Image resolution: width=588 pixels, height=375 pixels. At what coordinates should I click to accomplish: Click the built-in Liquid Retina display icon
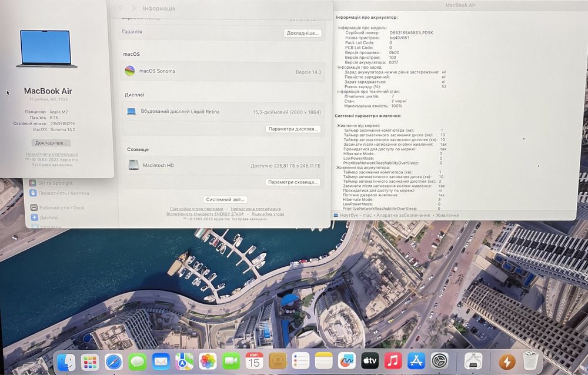[131, 111]
